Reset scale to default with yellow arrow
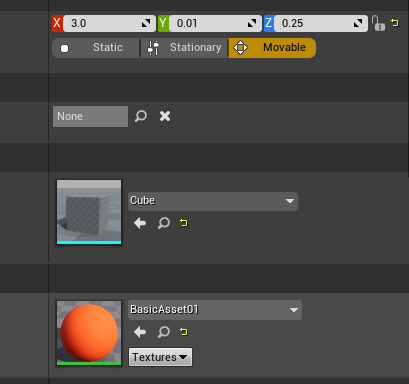 [x=395, y=23]
